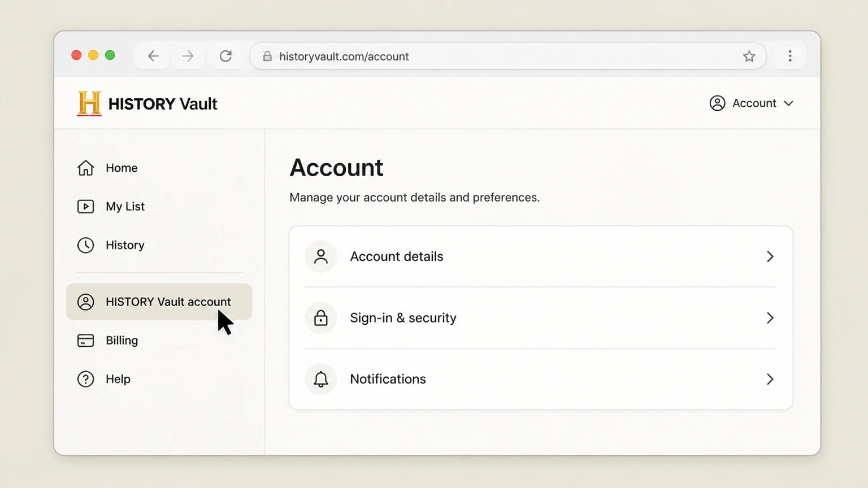Screen dimensions: 868x488
Task: Open Billing in the sidebar
Action: point(159,341)
